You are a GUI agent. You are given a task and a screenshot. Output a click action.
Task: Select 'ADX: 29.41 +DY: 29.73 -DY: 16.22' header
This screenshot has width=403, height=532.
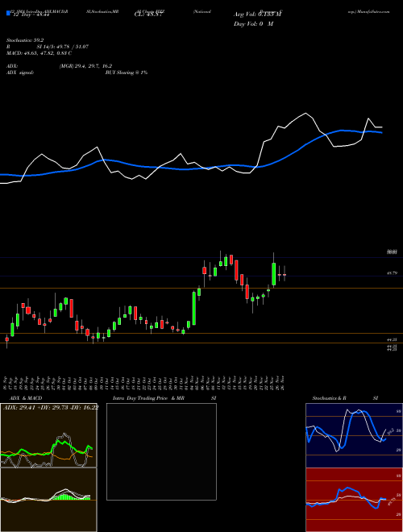[51, 407]
